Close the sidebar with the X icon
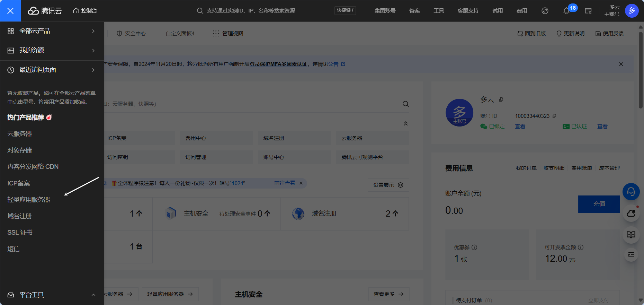Screen dimensions: 644x305 coord(10,11)
